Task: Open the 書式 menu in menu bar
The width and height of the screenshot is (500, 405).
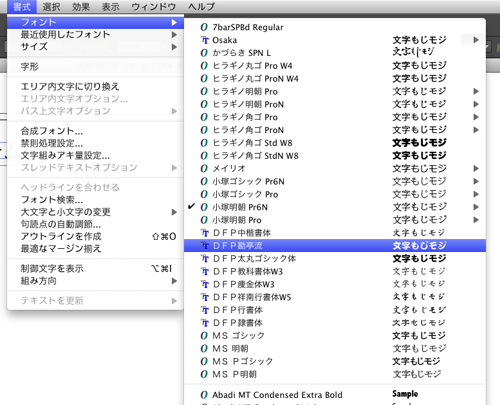Action: click(x=22, y=6)
